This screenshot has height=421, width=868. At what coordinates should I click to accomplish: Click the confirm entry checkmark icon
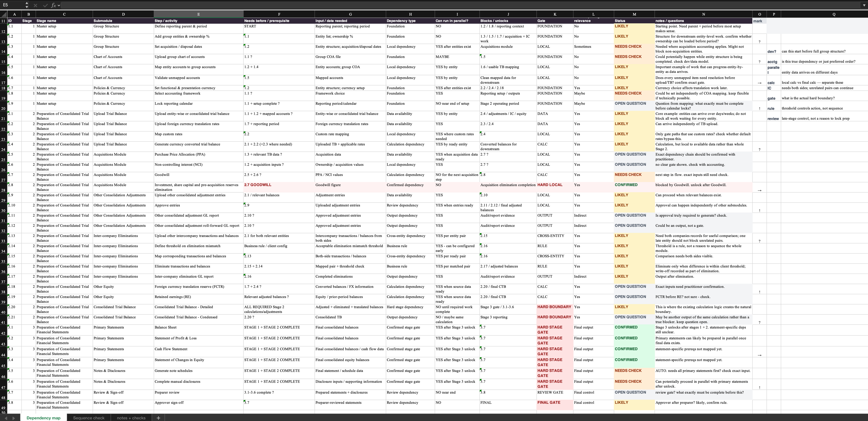coord(45,5)
